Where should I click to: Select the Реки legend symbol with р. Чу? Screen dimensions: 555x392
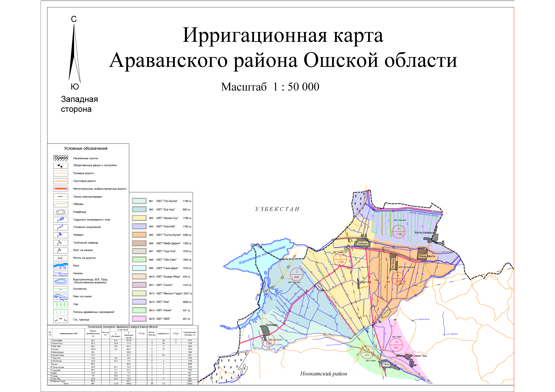(61, 266)
